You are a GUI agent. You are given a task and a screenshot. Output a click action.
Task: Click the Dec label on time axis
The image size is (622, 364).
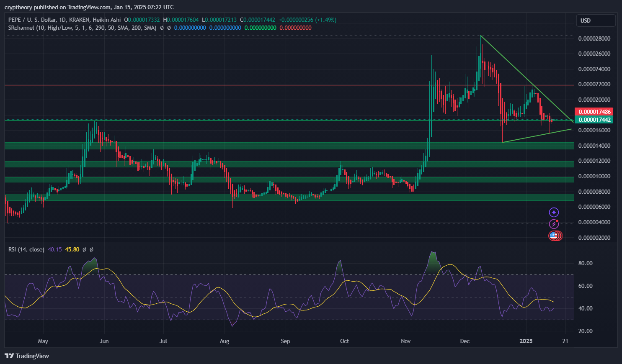coord(465,341)
